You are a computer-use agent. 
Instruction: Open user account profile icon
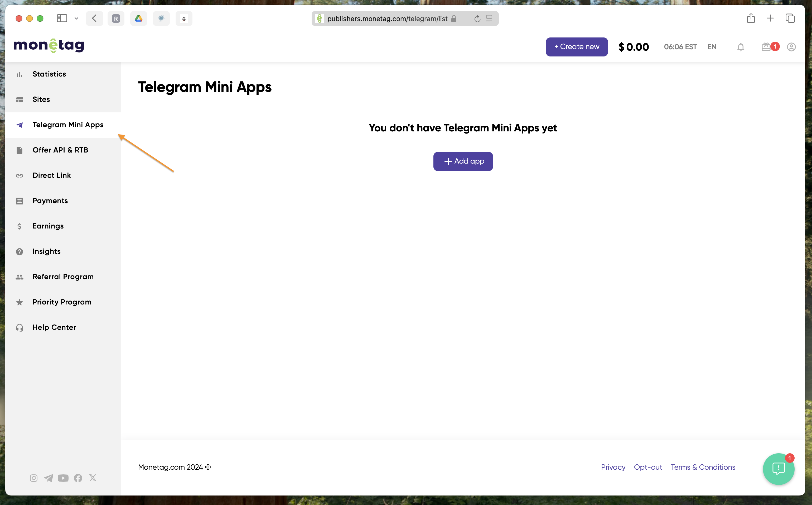(791, 47)
